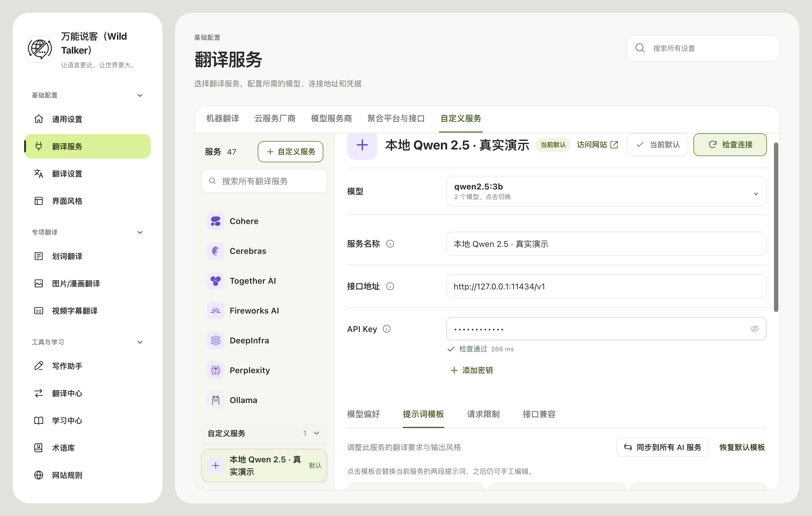This screenshot has width=812, height=516.
Task: Open 翻译设置 in the sidebar
Action: pyautogui.click(x=87, y=174)
